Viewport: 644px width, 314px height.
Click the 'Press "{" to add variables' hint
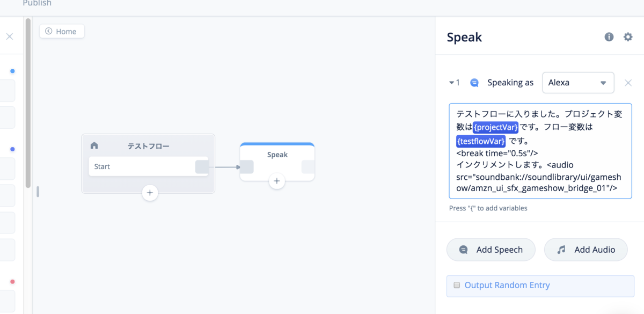pyautogui.click(x=488, y=208)
